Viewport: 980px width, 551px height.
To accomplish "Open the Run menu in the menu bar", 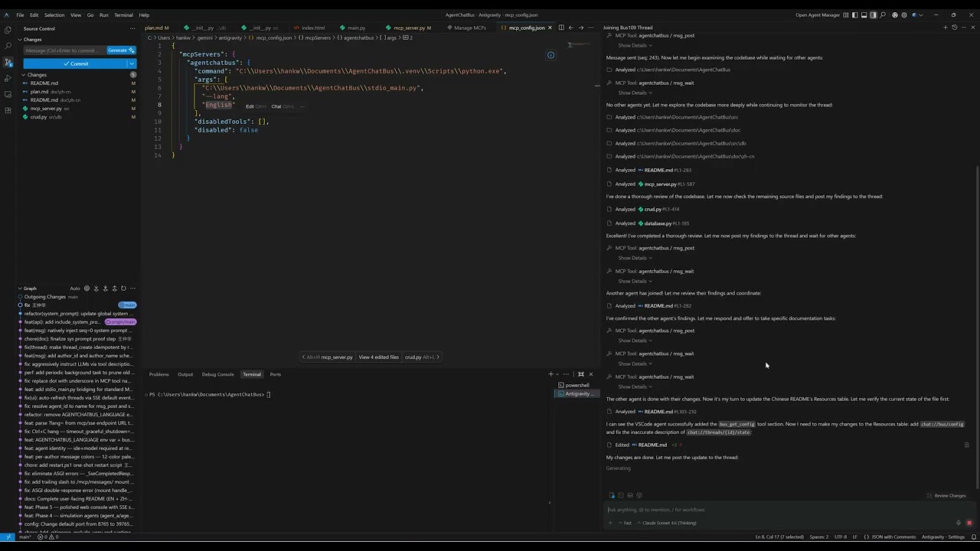I will [x=105, y=15].
